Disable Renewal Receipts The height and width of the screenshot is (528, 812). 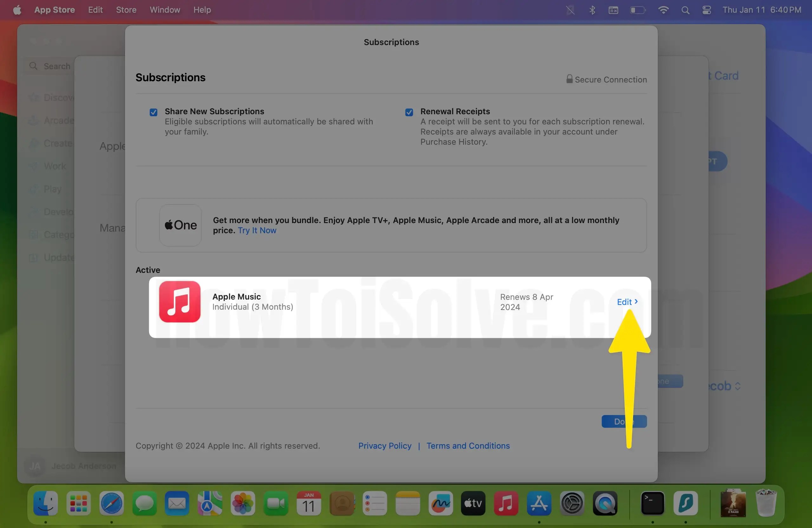point(409,112)
